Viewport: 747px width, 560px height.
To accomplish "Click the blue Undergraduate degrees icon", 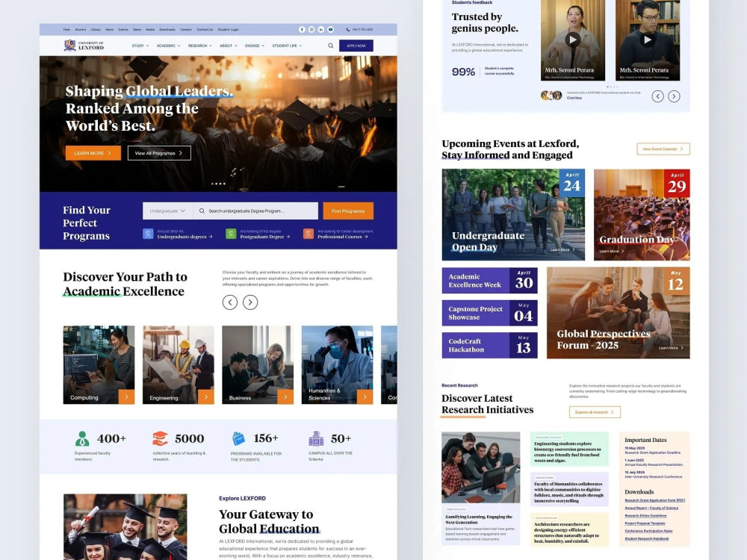I will [148, 234].
